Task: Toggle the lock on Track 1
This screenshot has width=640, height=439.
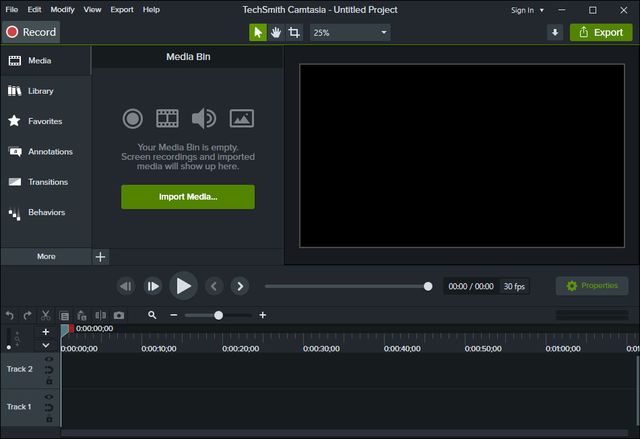Action: click(x=48, y=417)
